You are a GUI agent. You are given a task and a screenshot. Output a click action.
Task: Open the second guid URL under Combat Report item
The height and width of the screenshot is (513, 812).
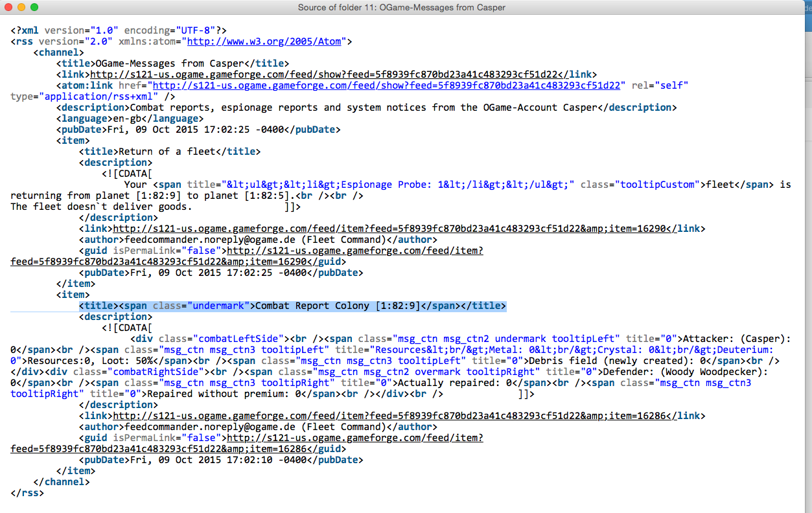355,438
